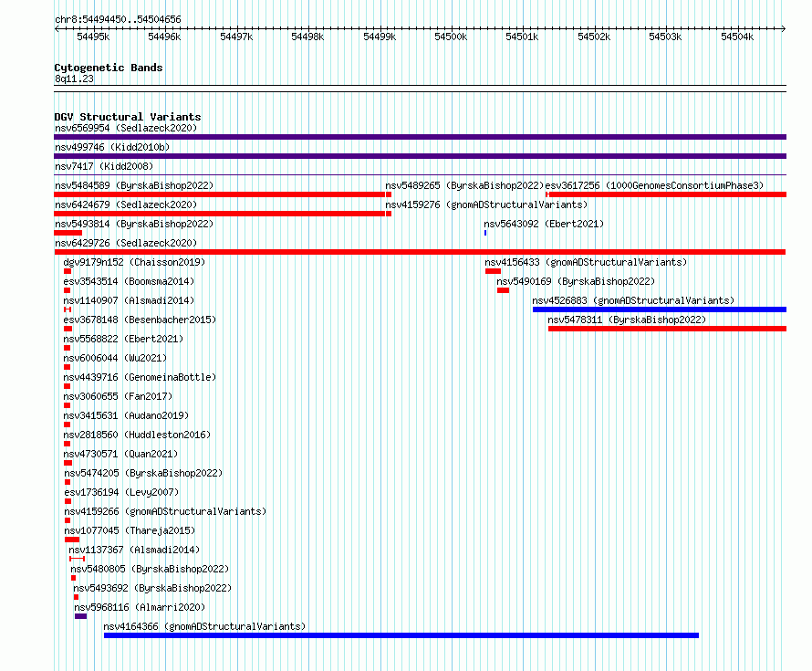Viewport: 812px width, 671px height.
Task: Click the nsv3060655 (Fan2017) label
Action: point(118,396)
